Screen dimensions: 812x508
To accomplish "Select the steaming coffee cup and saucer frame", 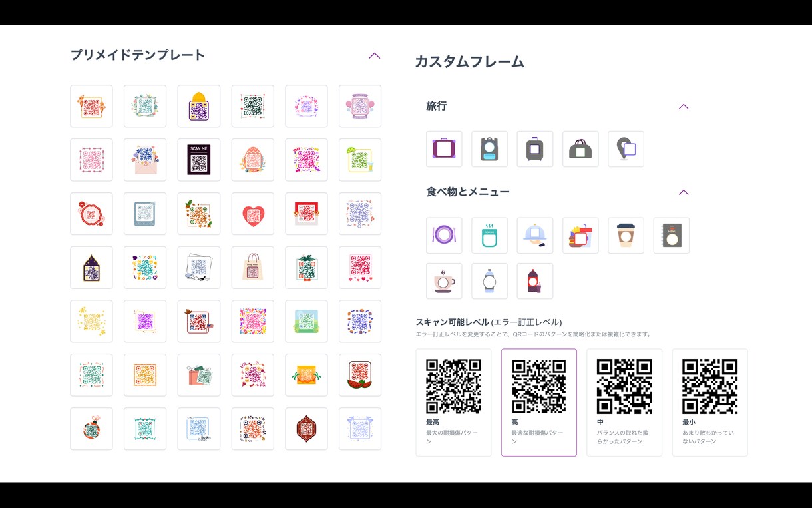I will (444, 281).
